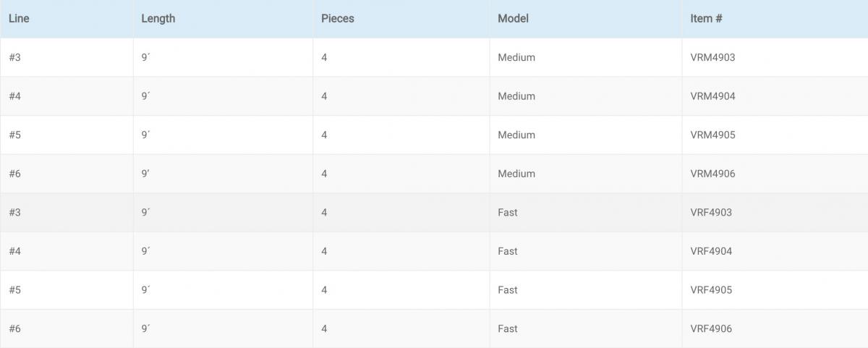Click the pieces value in VRM4905 row
The height and width of the screenshot is (348, 868).
pos(324,135)
